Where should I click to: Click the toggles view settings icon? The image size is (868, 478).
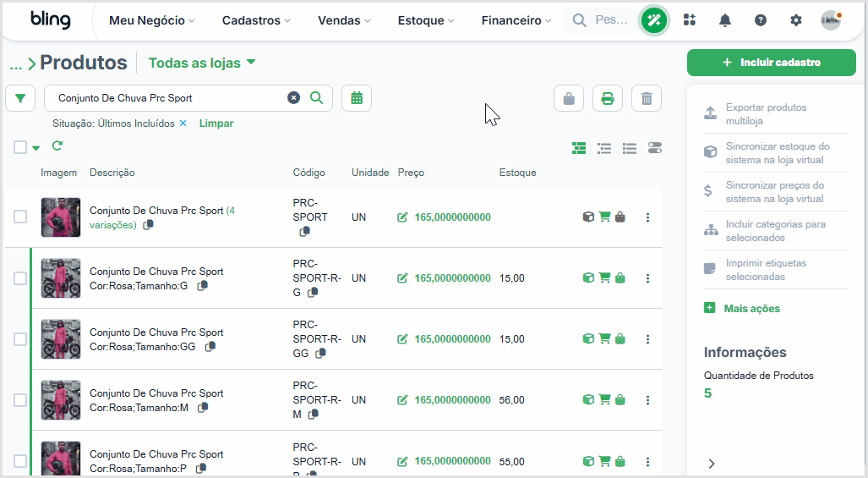(655, 148)
